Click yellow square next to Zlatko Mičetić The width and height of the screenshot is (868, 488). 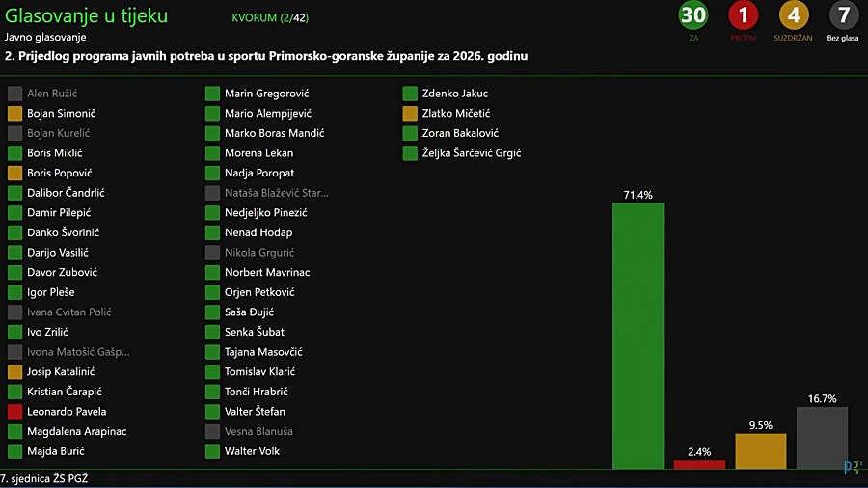tap(410, 114)
